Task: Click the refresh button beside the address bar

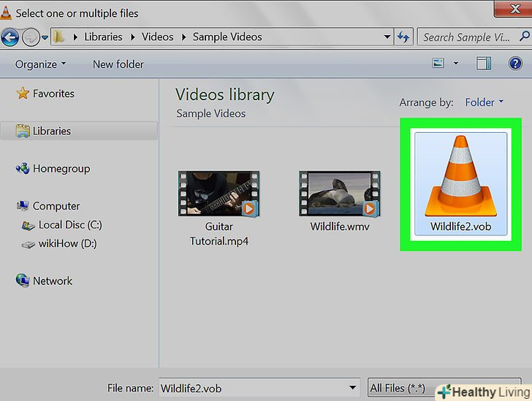Action: pyautogui.click(x=403, y=37)
